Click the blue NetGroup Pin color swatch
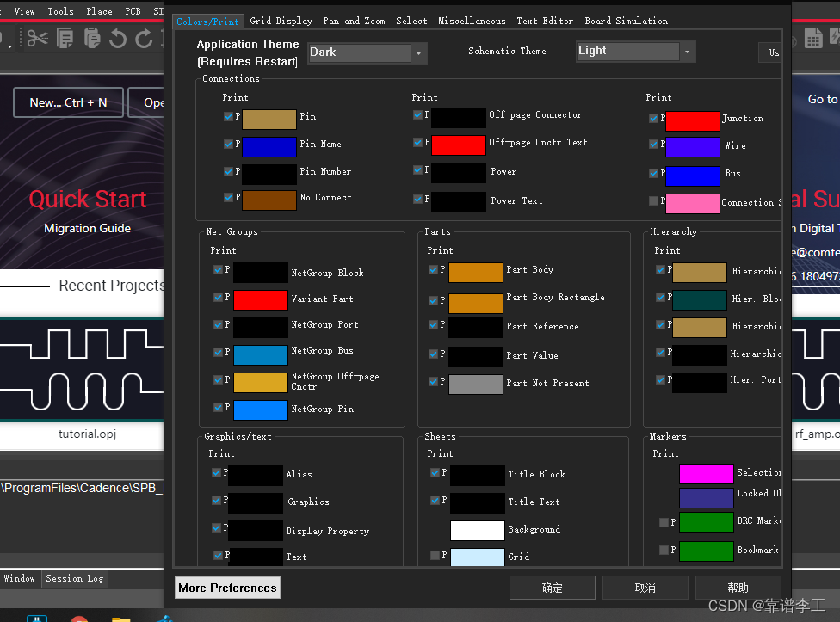The image size is (840, 622). coord(261,410)
